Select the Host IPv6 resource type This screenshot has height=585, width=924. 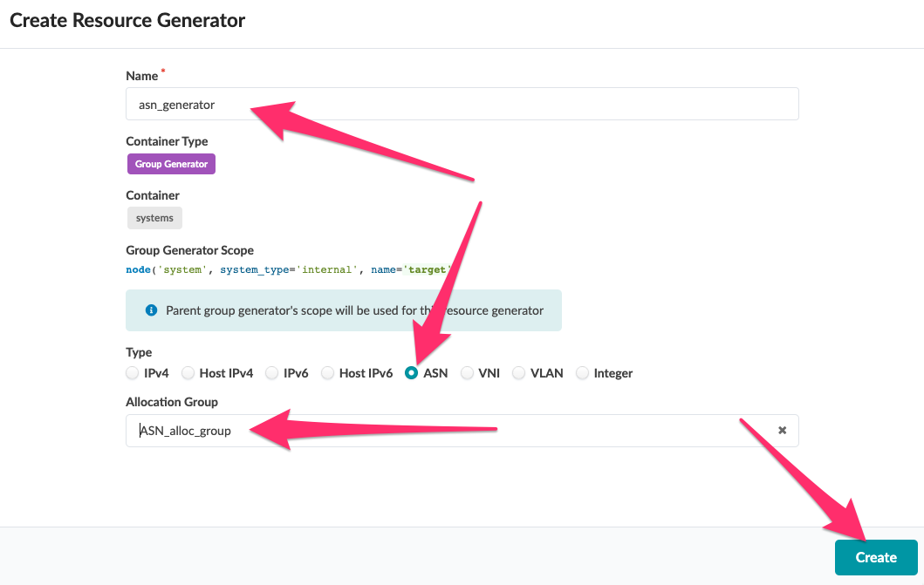(x=326, y=372)
